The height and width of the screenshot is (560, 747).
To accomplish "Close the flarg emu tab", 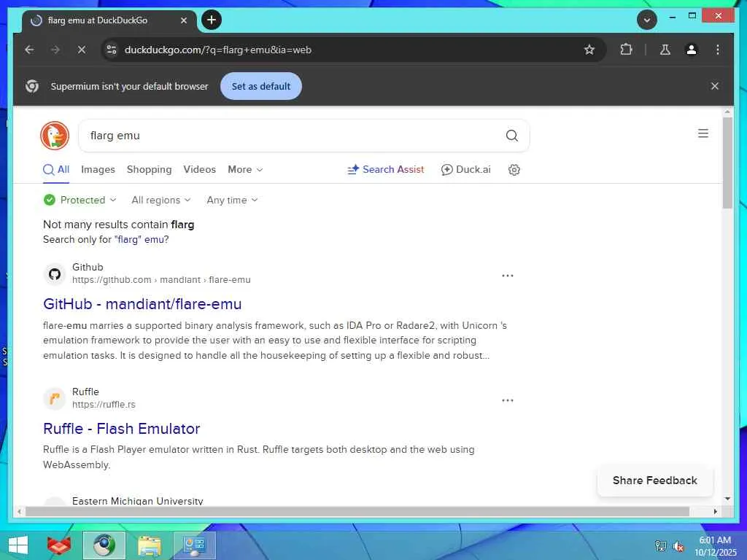I will click(x=184, y=20).
